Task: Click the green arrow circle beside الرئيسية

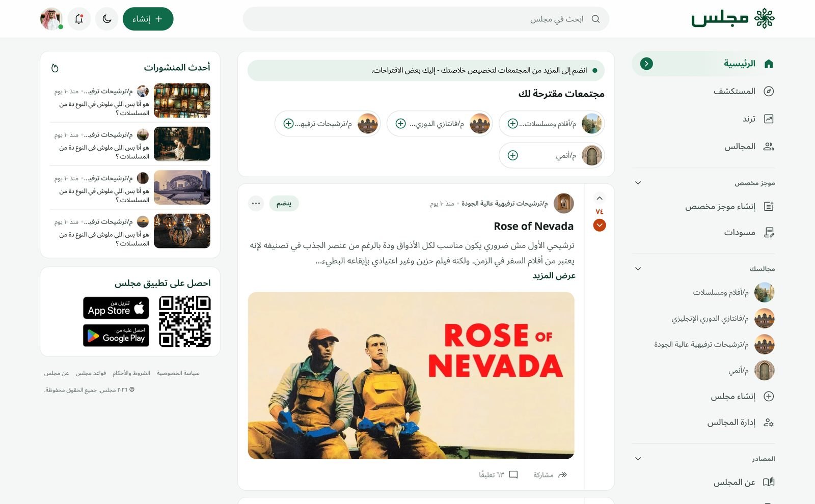Action: [x=646, y=64]
